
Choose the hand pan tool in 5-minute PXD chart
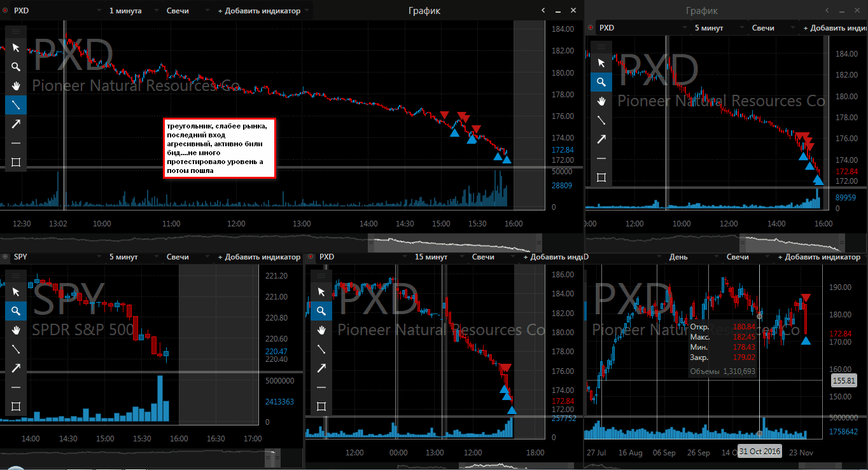601,101
